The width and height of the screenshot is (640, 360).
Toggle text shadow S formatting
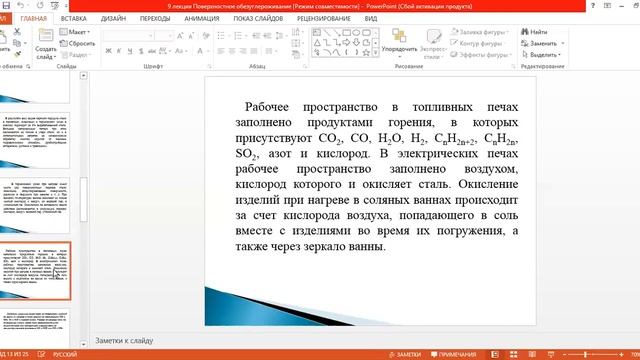click(x=141, y=51)
